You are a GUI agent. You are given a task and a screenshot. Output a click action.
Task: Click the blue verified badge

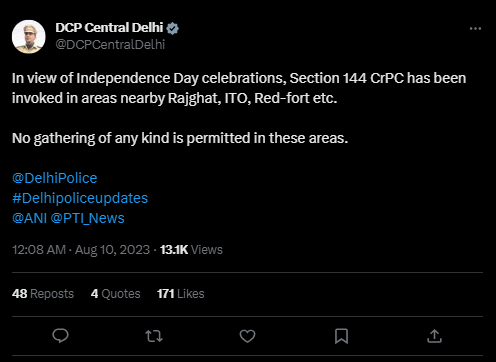[172, 29]
